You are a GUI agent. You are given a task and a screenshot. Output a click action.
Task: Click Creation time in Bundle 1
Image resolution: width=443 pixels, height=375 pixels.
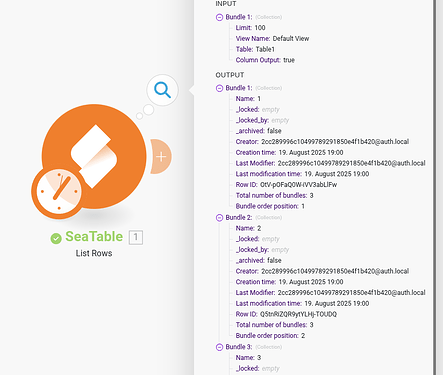[289, 152]
